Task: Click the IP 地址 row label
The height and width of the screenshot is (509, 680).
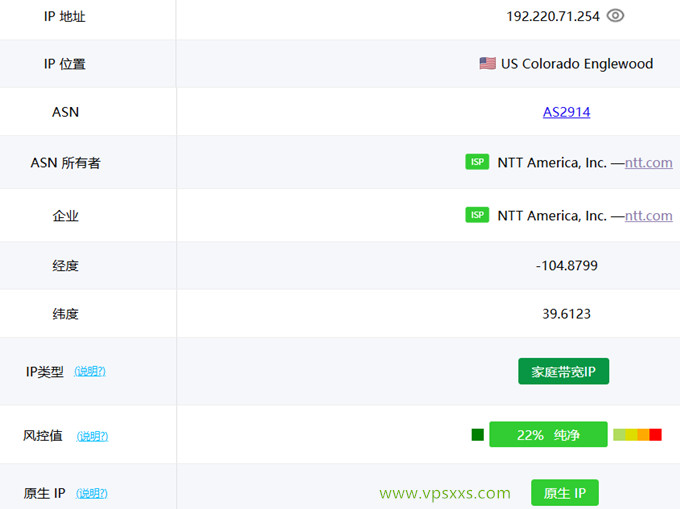Action: pyautogui.click(x=65, y=16)
